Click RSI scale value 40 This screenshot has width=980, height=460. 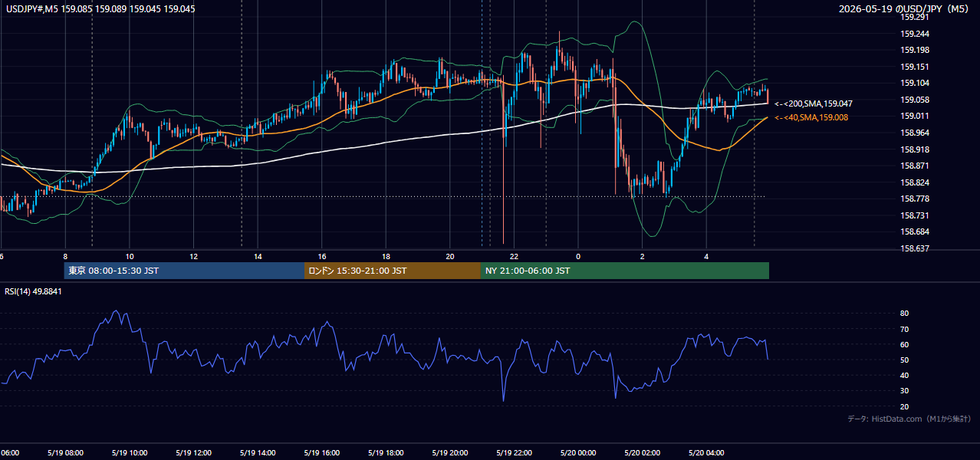click(x=904, y=375)
